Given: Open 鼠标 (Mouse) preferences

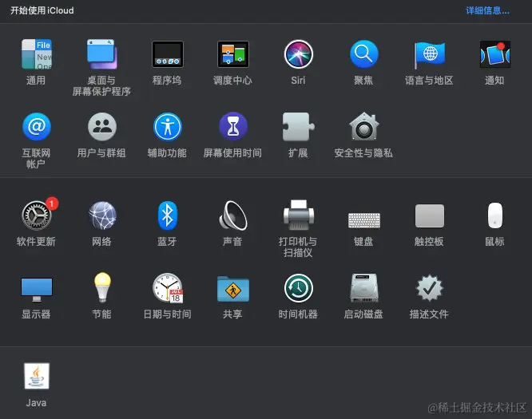Looking at the screenshot, I should (x=494, y=215).
